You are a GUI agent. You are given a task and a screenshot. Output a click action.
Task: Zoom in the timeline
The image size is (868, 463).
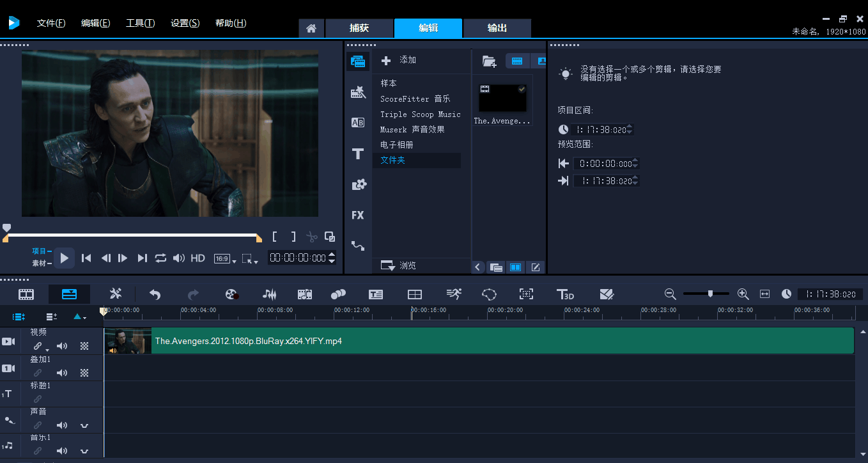[x=743, y=294]
